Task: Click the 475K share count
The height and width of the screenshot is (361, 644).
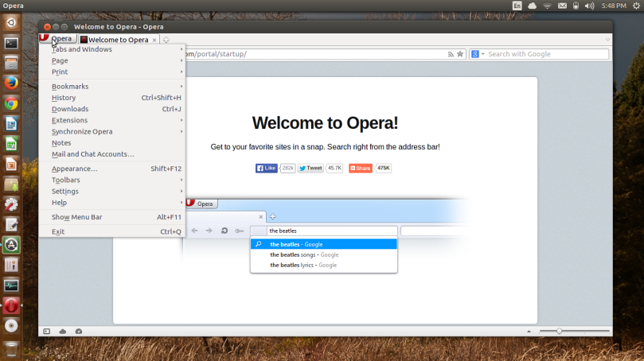Action: coord(383,169)
